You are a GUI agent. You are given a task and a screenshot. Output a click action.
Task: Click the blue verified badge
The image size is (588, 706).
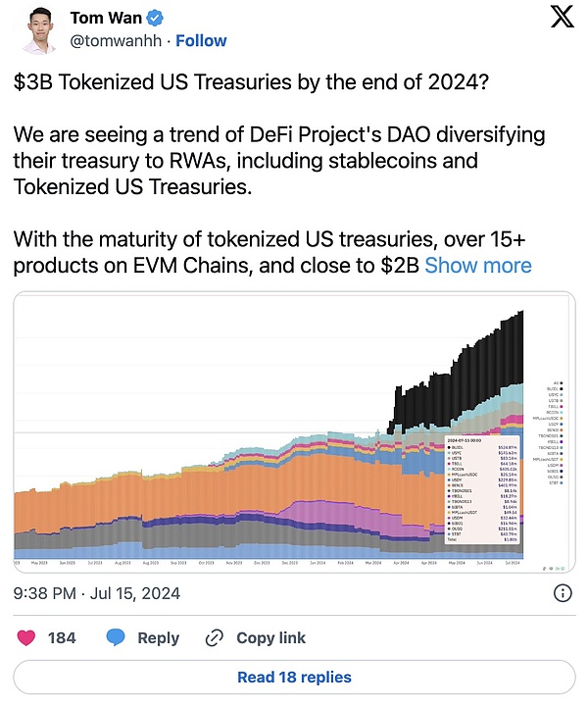click(x=154, y=18)
